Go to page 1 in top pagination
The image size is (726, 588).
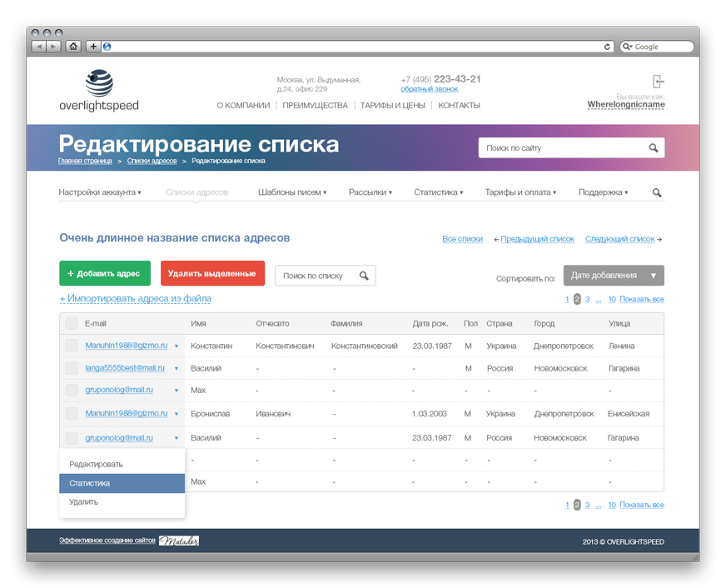pos(567,299)
